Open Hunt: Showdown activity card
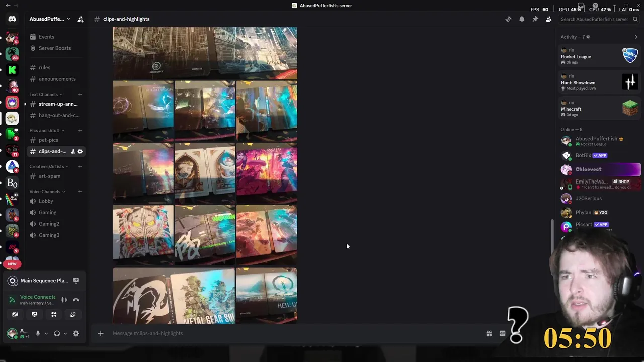The height and width of the screenshot is (362, 644). coord(599,82)
